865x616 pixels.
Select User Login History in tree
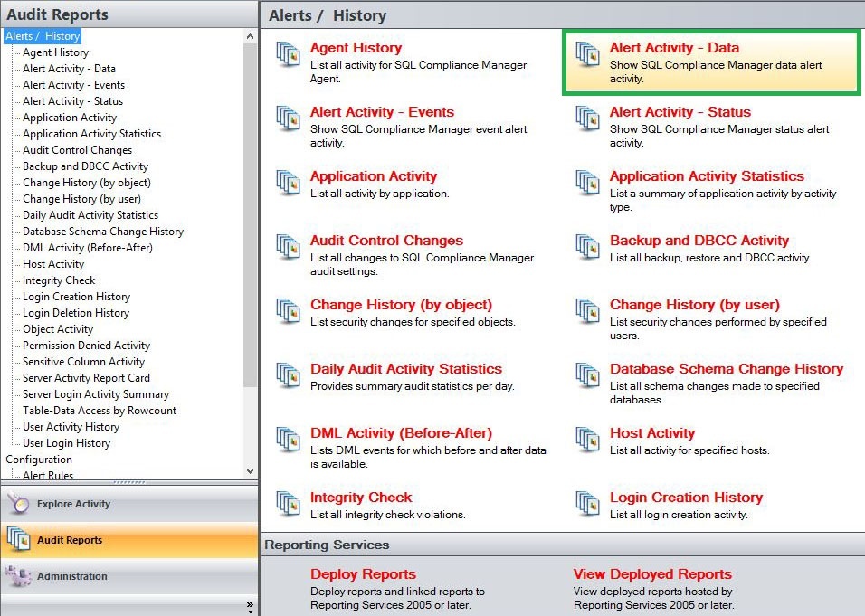click(x=67, y=443)
